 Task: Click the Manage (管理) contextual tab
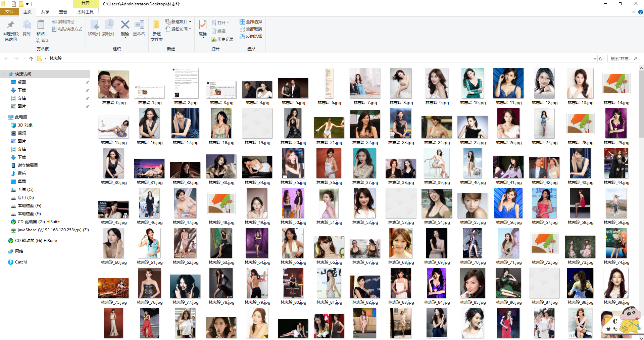(86, 3)
